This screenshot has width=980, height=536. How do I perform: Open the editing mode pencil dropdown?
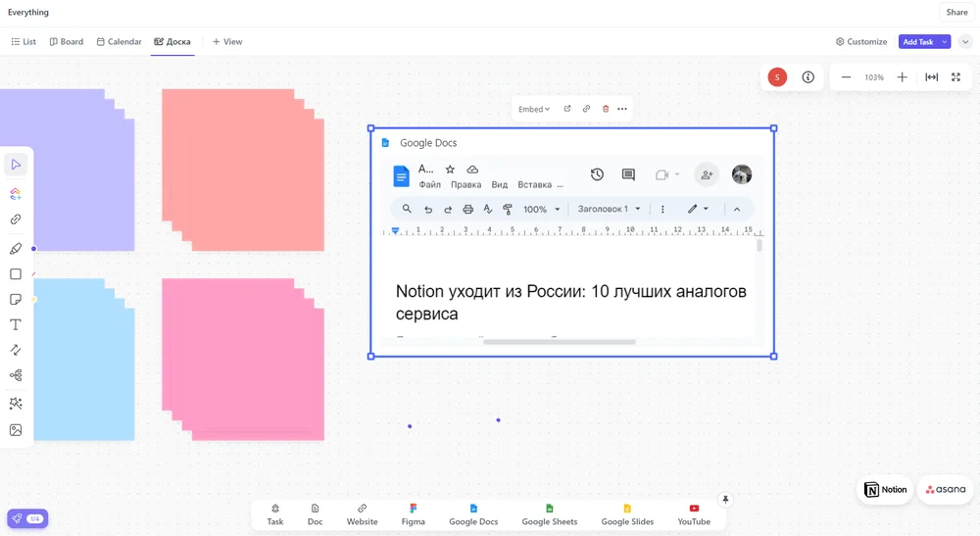click(x=698, y=210)
